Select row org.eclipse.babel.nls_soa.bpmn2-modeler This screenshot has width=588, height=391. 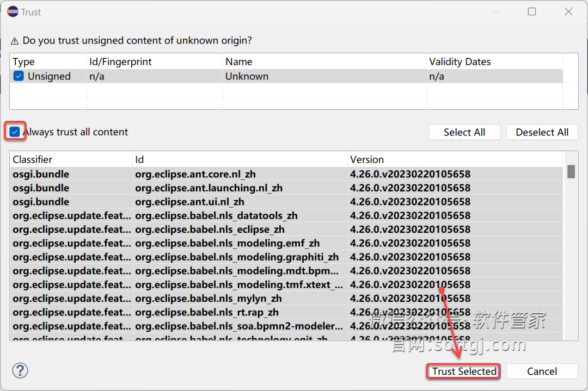pos(286,326)
